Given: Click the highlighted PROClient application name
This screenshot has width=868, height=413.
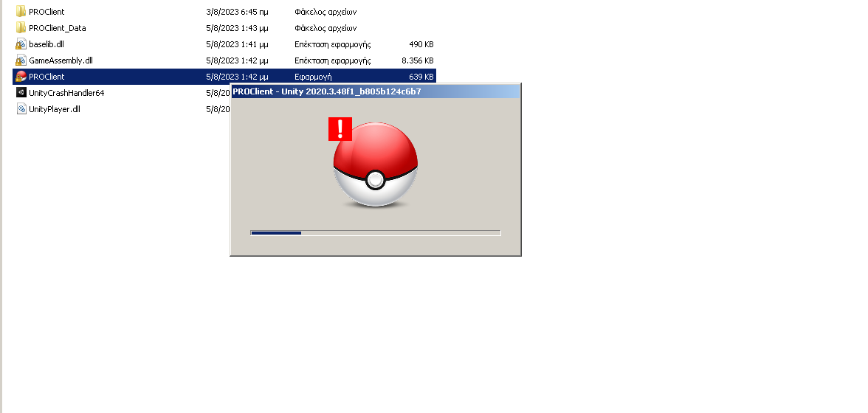Looking at the screenshot, I should [46, 77].
